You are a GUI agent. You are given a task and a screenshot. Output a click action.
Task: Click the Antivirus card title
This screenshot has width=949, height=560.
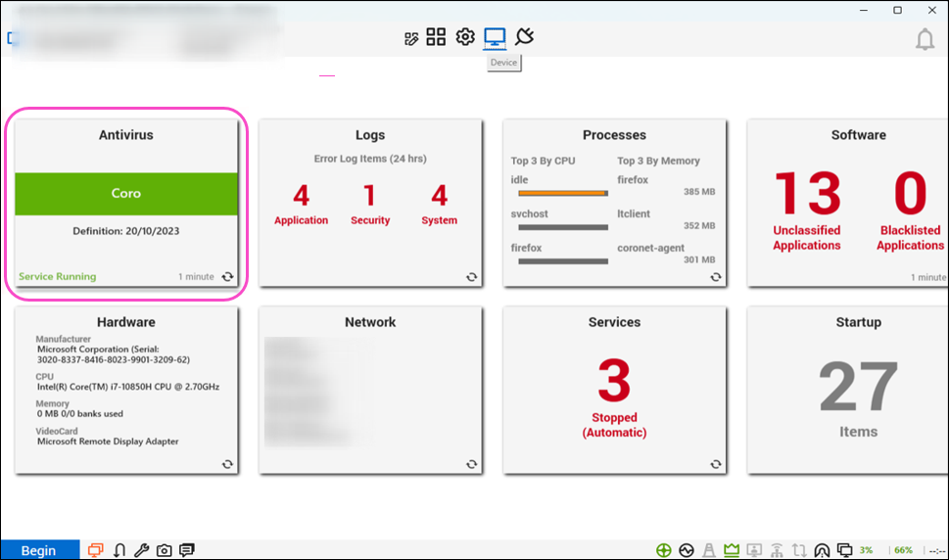click(126, 135)
